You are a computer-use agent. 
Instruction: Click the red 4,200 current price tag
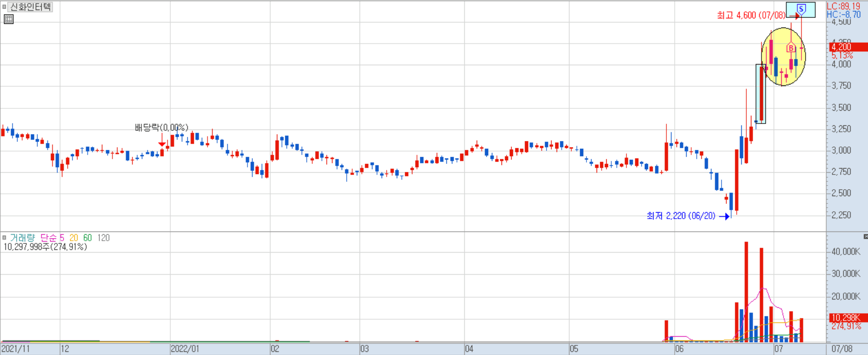tap(848, 47)
